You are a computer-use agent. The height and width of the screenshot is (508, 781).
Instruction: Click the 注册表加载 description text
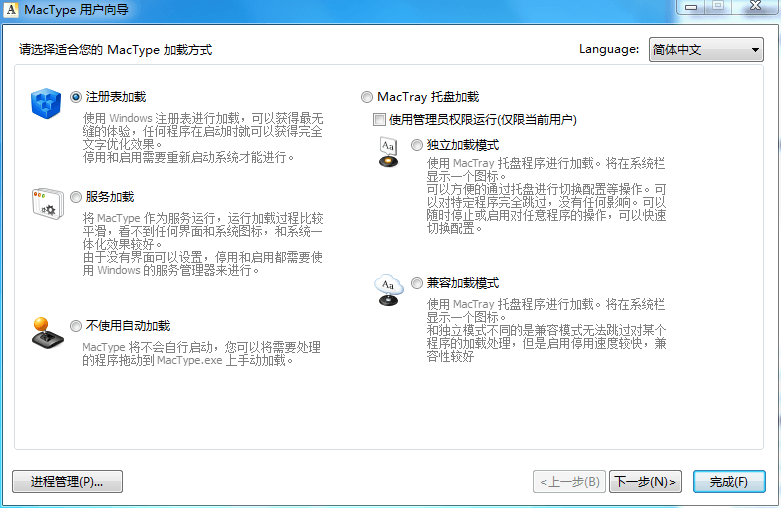pos(203,138)
